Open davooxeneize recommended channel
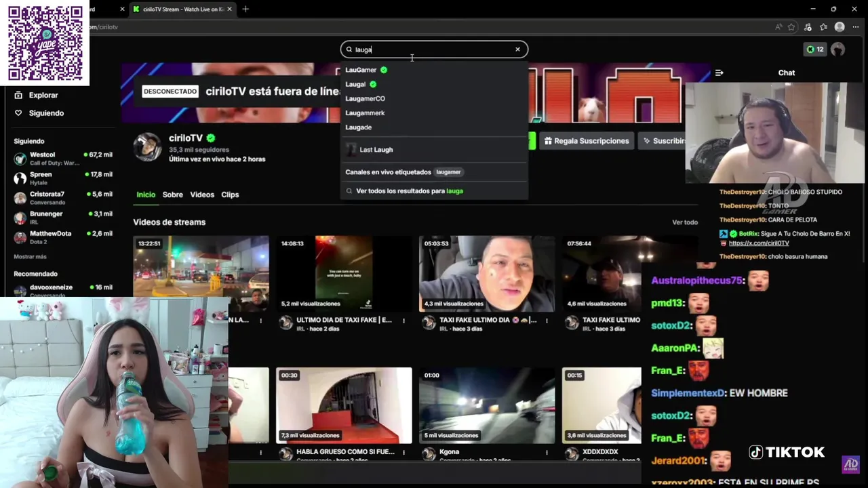Image resolution: width=868 pixels, height=488 pixels. pyautogui.click(x=62, y=290)
